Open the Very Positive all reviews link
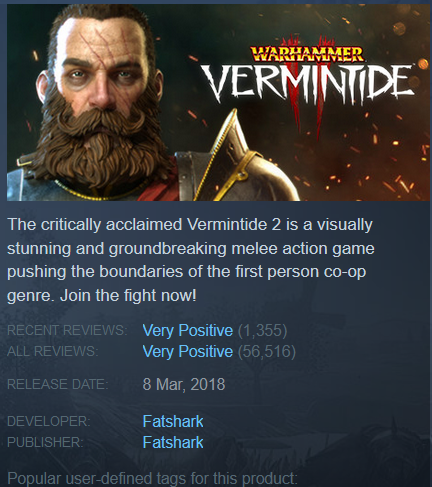The image size is (432, 487). coord(188,351)
